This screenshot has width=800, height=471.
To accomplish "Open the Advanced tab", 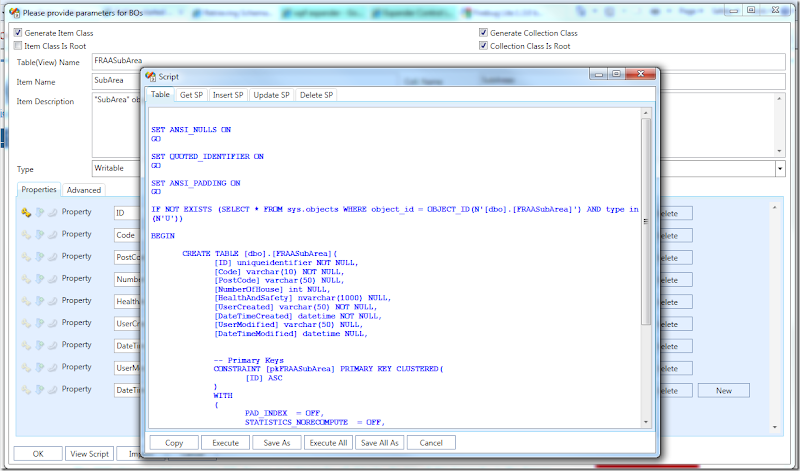I will (x=83, y=190).
